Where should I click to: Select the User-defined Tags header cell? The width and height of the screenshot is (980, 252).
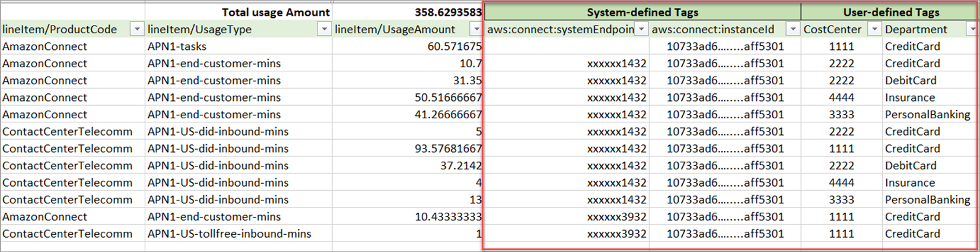pyautogui.click(x=890, y=12)
